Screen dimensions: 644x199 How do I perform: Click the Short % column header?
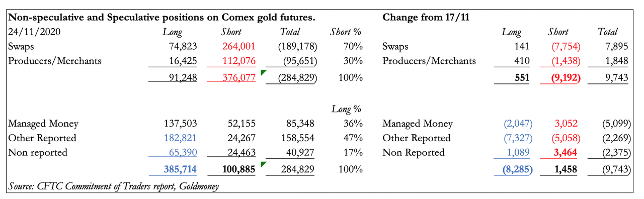coord(346,32)
